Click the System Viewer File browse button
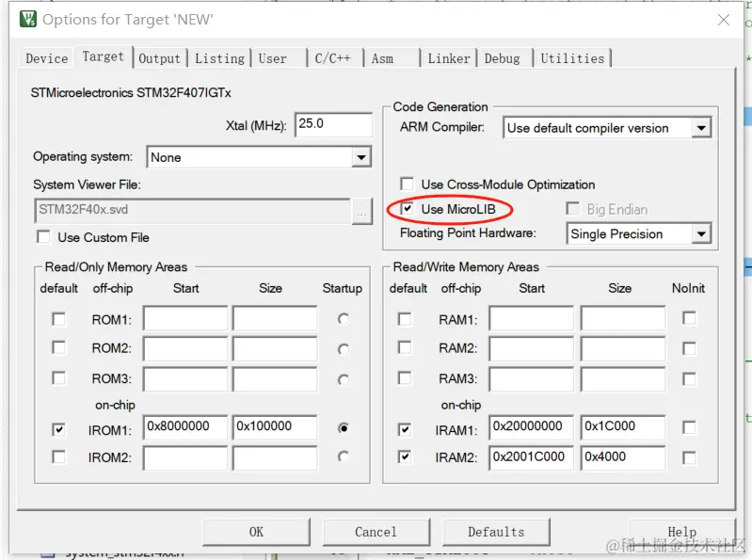This screenshot has height=560, width=752. 361,211
